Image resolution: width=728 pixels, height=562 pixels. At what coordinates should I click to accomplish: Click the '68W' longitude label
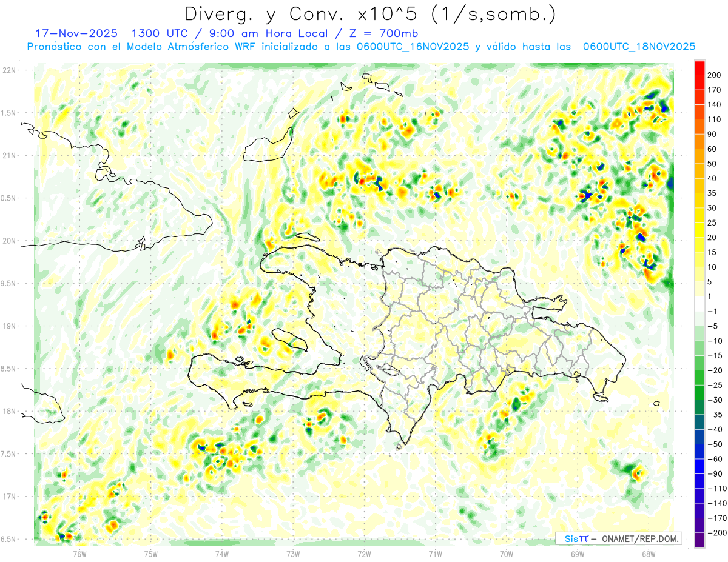pos(648,554)
